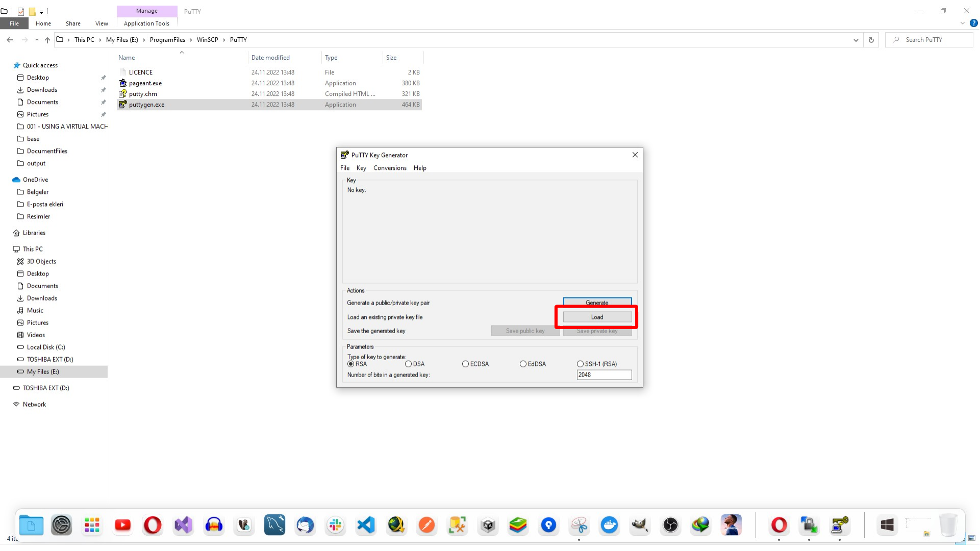
Task: Expand breadcrumb chevron after WinSCP
Action: click(x=224, y=40)
